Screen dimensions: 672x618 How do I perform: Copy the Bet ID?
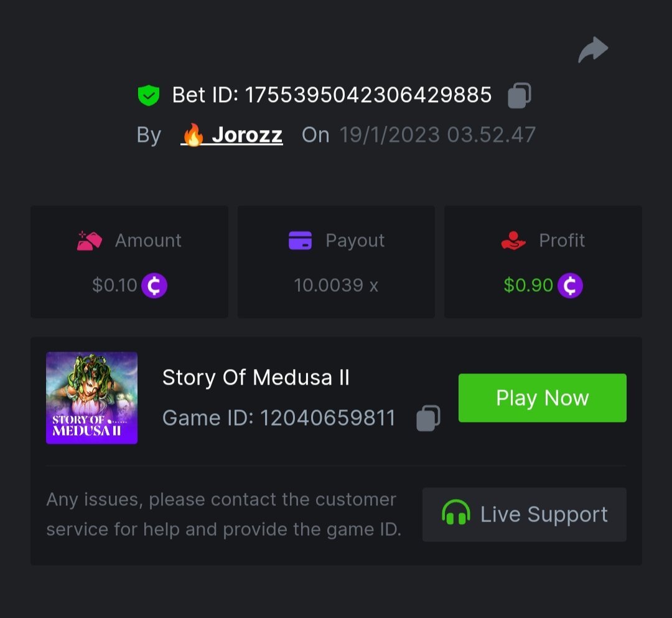(x=519, y=96)
